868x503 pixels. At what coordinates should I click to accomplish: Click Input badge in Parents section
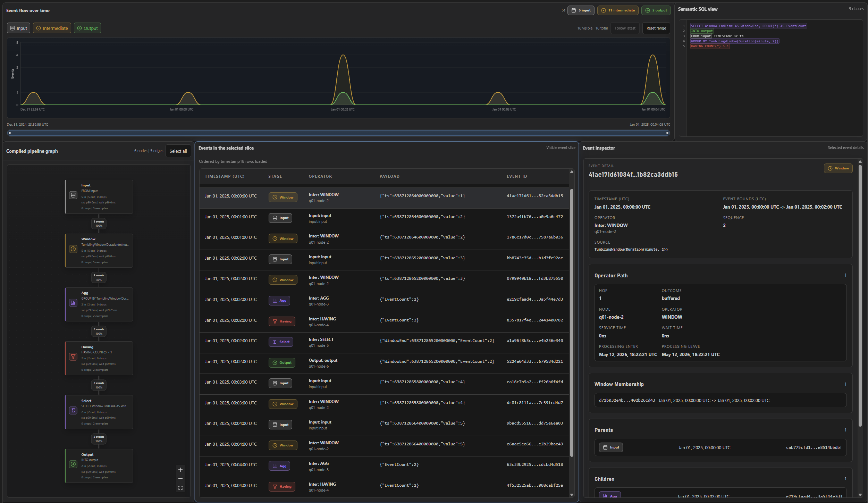pyautogui.click(x=611, y=447)
